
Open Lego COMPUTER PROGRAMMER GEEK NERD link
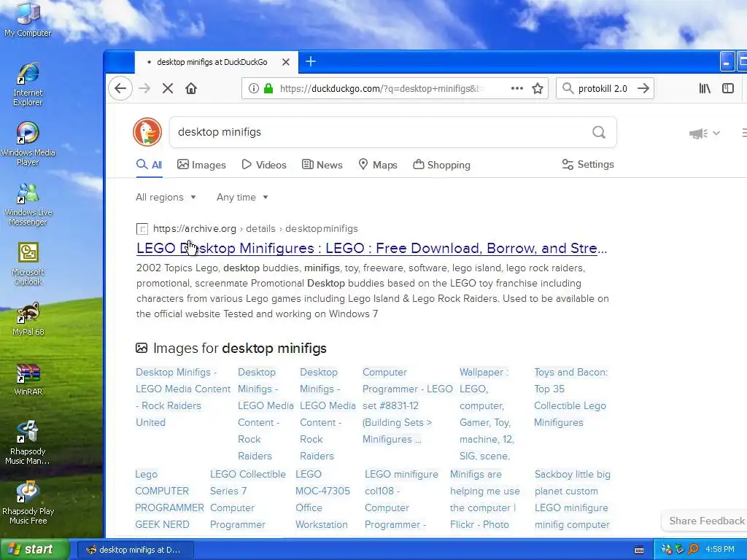(169, 499)
